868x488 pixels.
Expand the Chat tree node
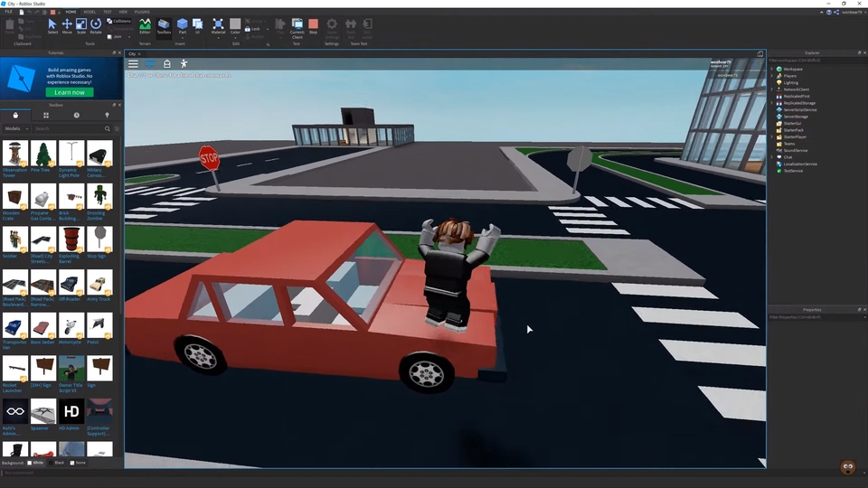coord(771,157)
